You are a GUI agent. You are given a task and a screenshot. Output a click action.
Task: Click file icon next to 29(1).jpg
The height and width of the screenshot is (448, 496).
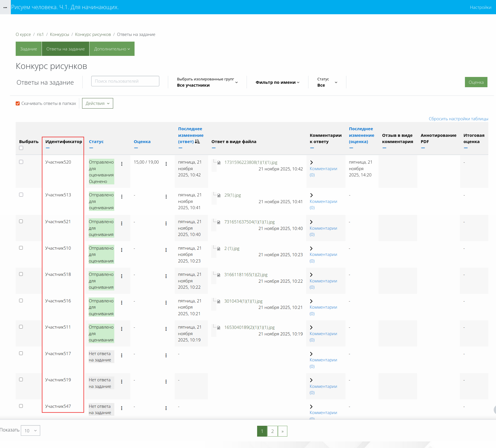219,196
